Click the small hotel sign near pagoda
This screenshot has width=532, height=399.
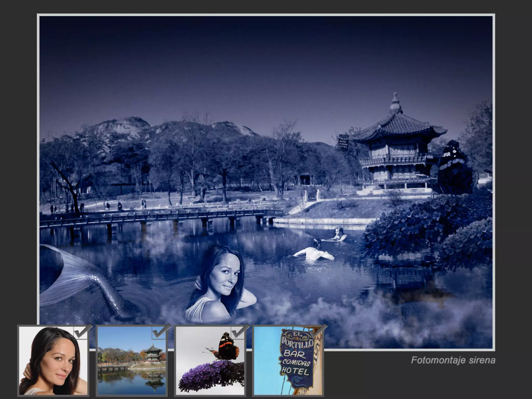pos(343,142)
